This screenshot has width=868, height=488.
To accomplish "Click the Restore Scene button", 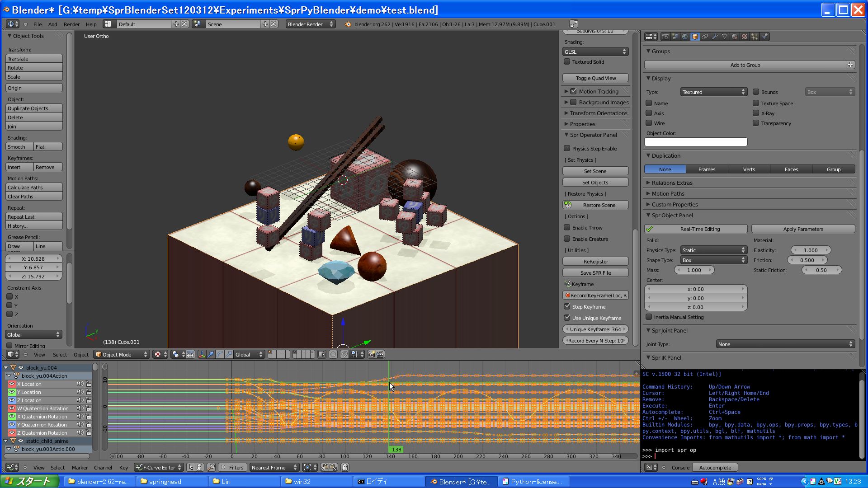I will 595,204.
